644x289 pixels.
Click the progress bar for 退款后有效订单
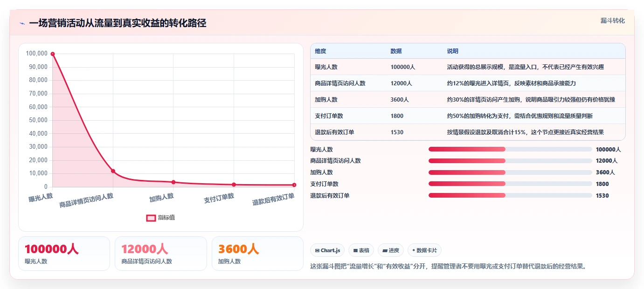[x=510, y=195]
